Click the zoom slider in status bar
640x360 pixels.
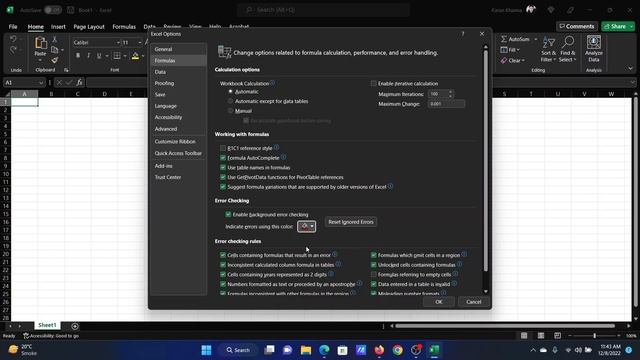(594, 336)
